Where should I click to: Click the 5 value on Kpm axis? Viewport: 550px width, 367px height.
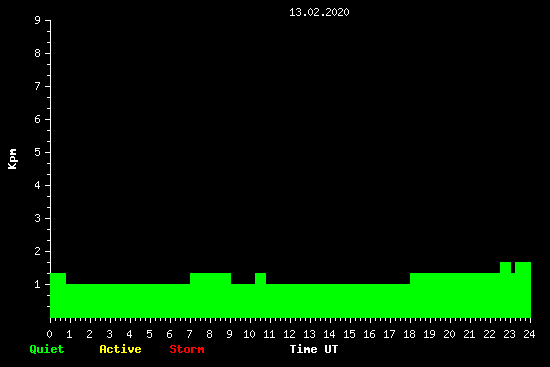38,152
